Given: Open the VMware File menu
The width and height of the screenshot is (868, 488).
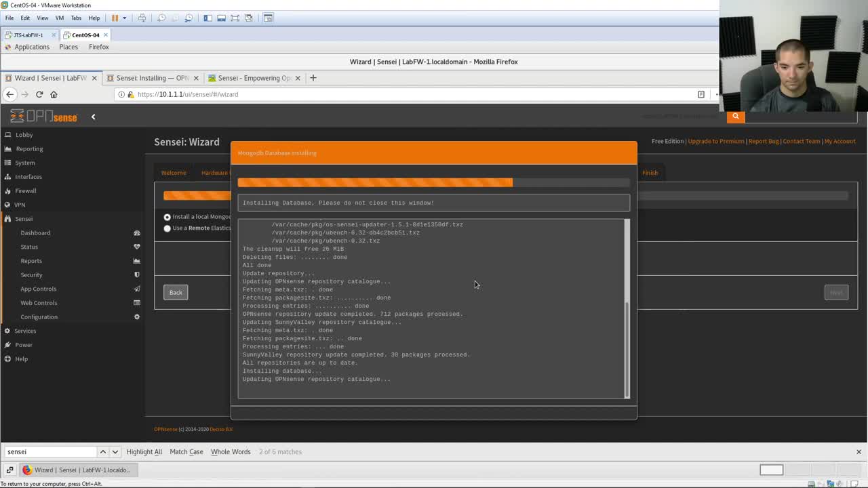Looking at the screenshot, I should click(9, 18).
